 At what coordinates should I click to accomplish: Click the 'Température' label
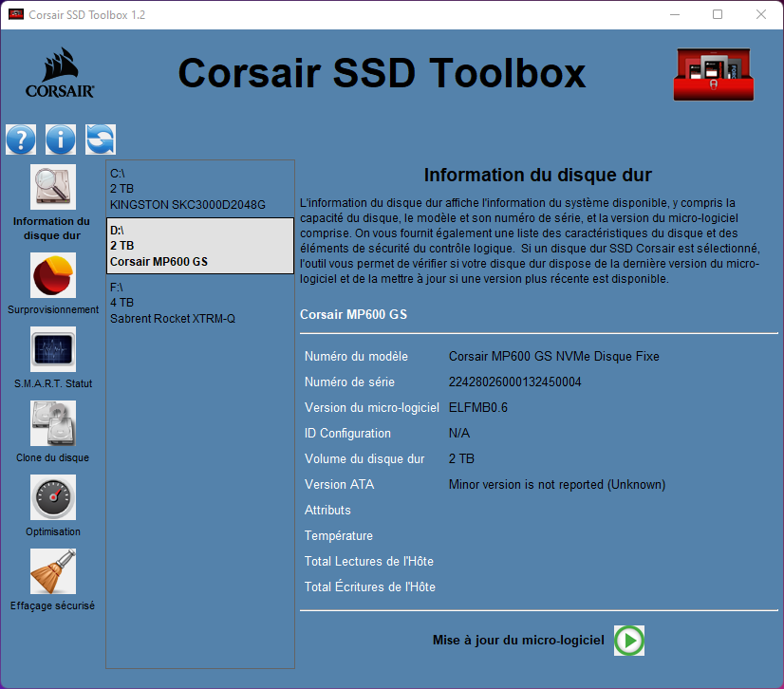pyautogui.click(x=339, y=536)
